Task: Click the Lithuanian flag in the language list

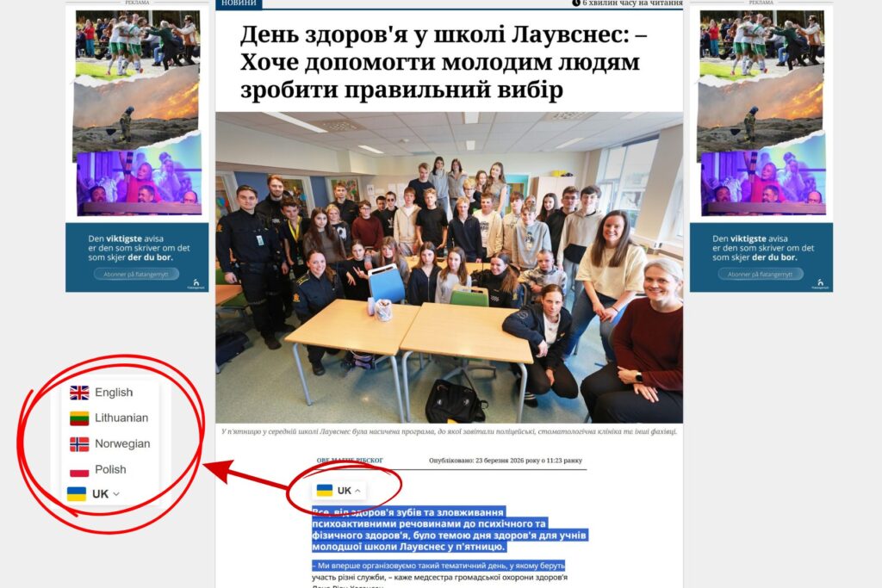Action: click(x=79, y=418)
